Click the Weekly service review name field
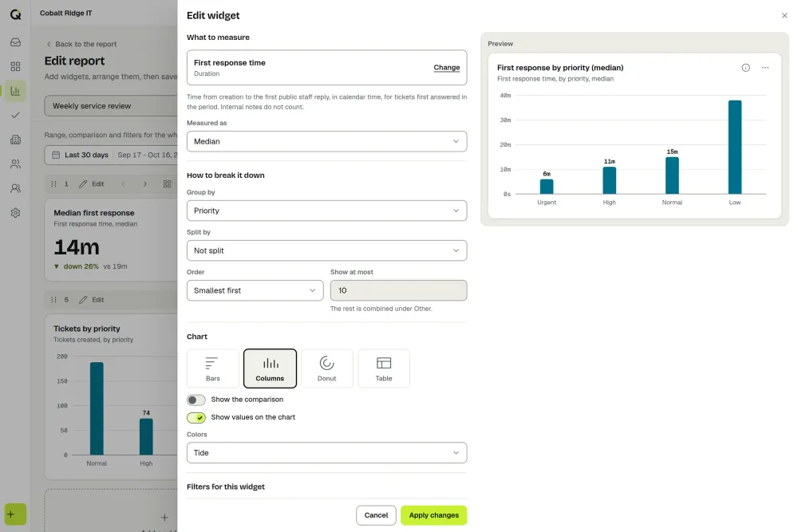 pyautogui.click(x=111, y=106)
